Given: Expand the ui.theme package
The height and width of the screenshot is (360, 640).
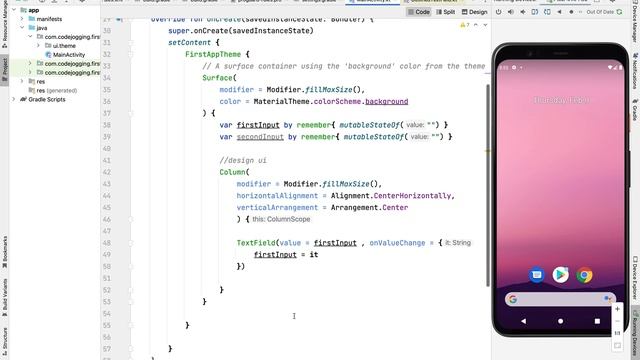Looking at the screenshot, I should click(38, 46).
